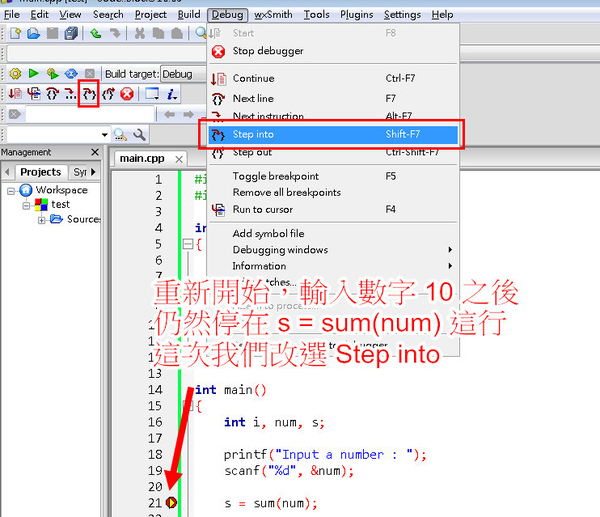600x517 pixels.
Task: Open the Build target Debug dropdown
Action: point(183,74)
